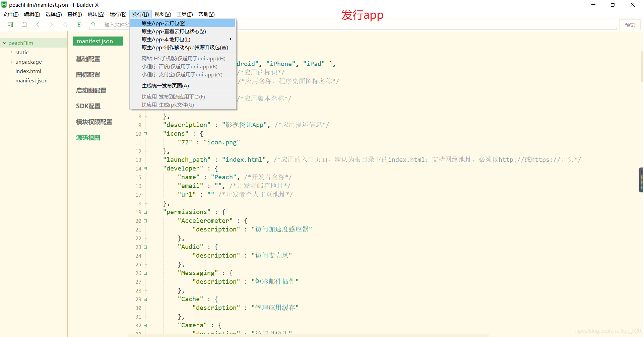This screenshot has width=644, height=337.
Task: Open the 基础配置 section
Action: (x=88, y=59)
